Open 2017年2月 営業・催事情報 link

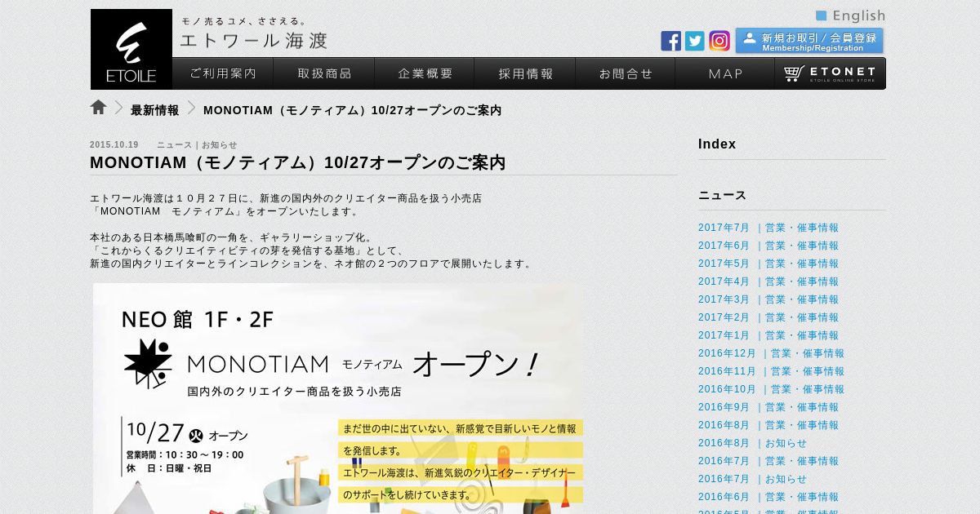(x=768, y=317)
